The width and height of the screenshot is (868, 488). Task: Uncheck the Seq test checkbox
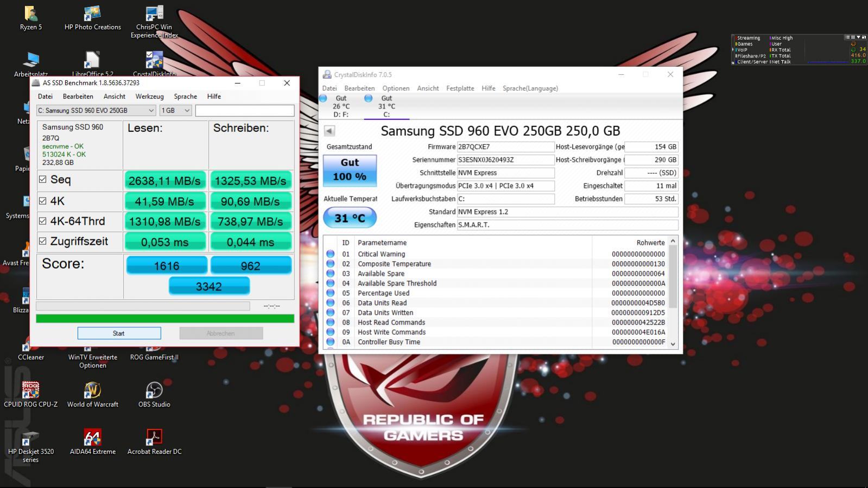tap(42, 179)
